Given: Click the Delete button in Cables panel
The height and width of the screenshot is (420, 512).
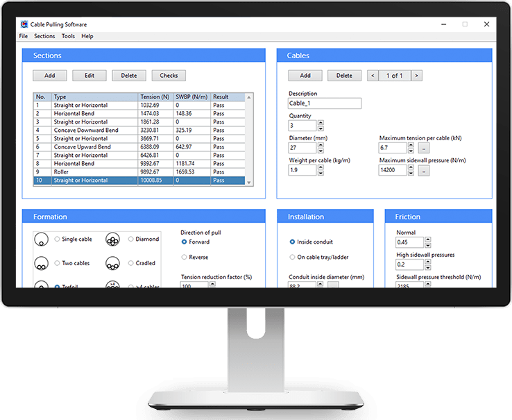Looking at the screenshot, I should (x=344, y=76).
